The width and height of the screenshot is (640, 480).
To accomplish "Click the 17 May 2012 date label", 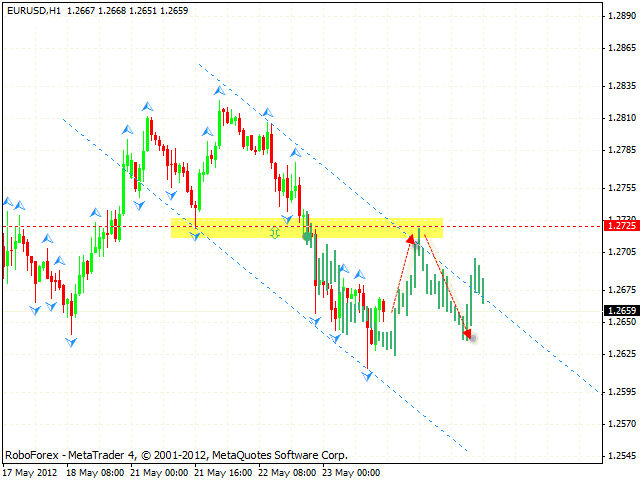I will [x=33, y=471].
